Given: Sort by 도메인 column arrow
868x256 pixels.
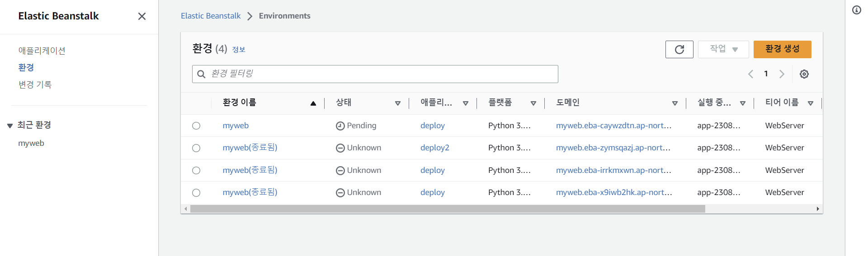Looking at the screenshot, I should pyautogui.click(x=675, y=103).
